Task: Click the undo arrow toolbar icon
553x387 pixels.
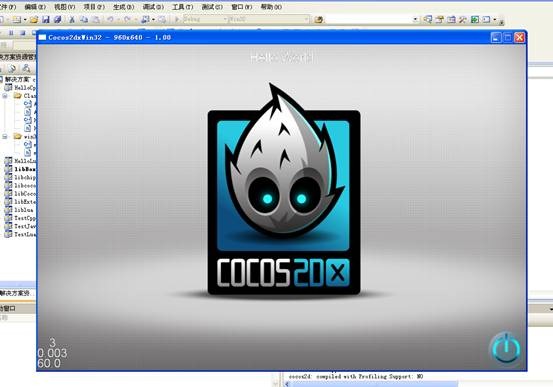Action: (110, 19)
